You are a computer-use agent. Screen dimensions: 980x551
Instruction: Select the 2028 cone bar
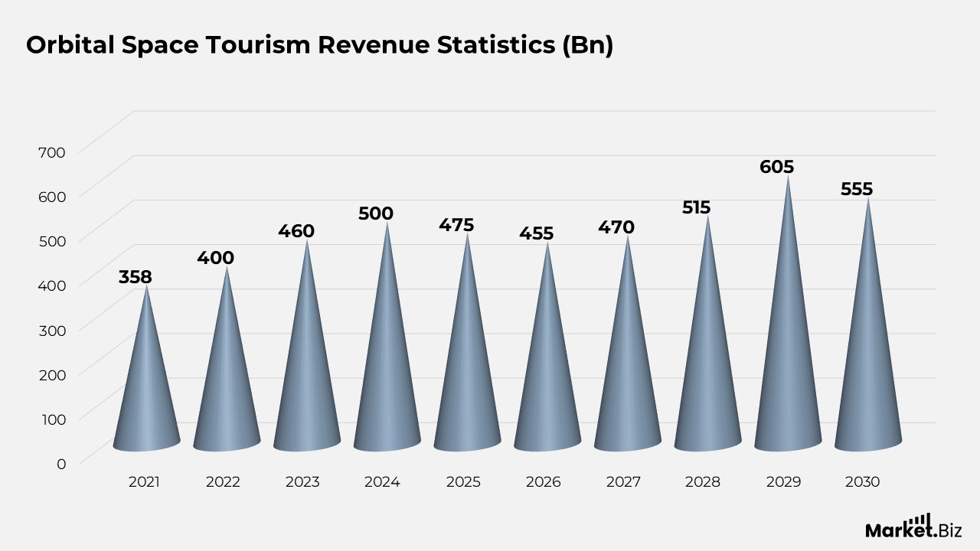coord(707,333)
